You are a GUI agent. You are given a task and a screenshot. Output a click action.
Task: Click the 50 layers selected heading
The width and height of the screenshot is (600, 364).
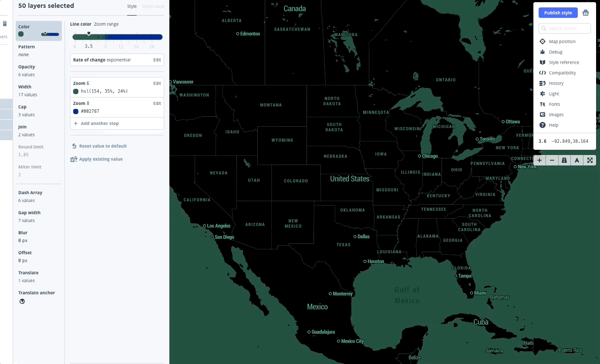click(x=46, y=6)
